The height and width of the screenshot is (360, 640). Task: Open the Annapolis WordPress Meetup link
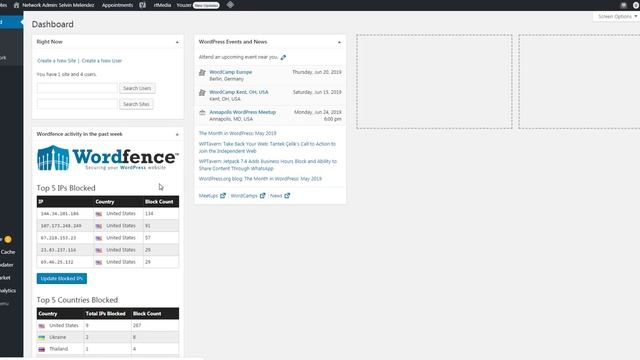click(x=242, y=112)
